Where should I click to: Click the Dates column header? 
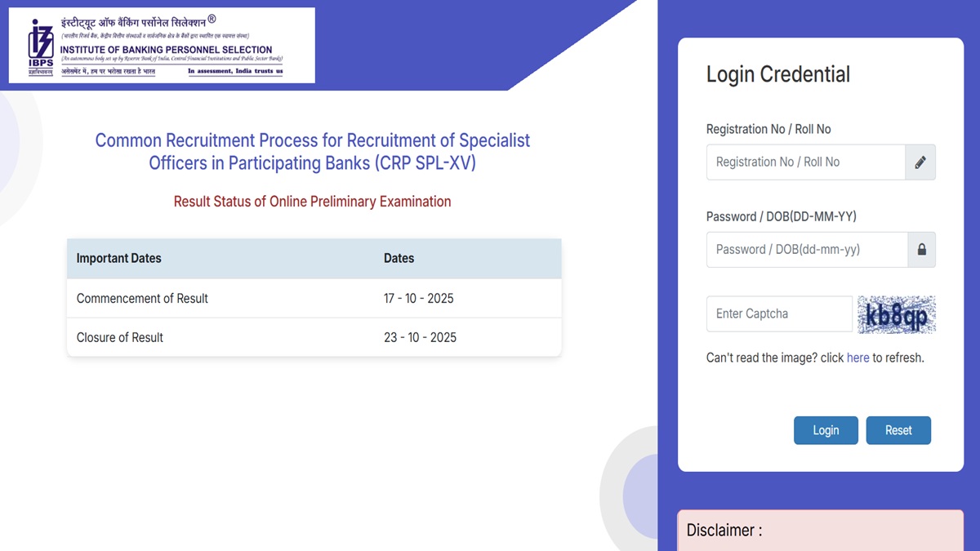coord(399,259)
